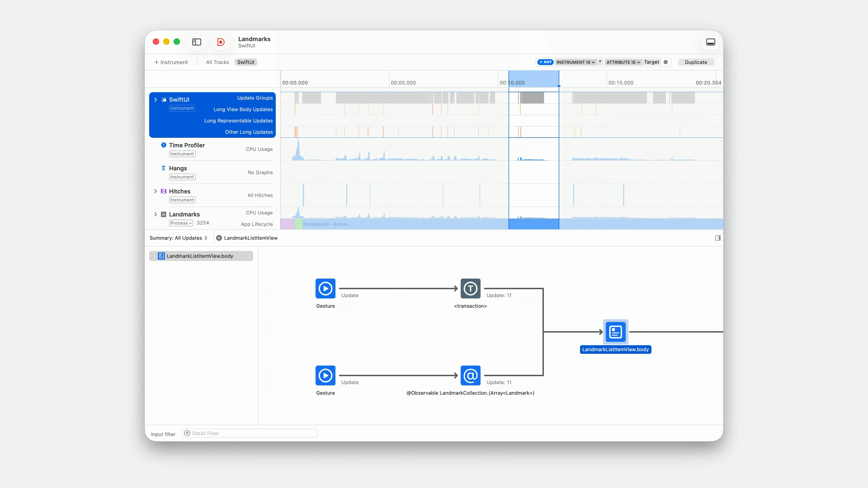Toggle the bottom detail pane icon

[x=711, y=42]
